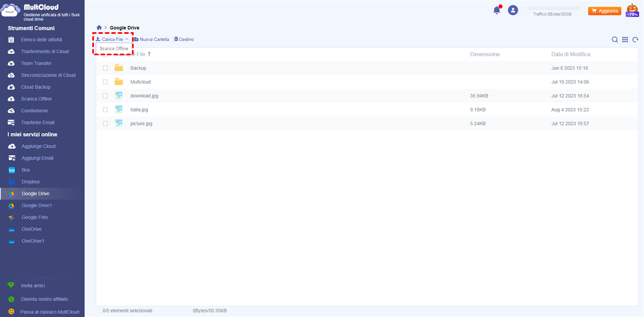
Task: Click the OneDrive1 cloud icon
Action: (11, 241)
